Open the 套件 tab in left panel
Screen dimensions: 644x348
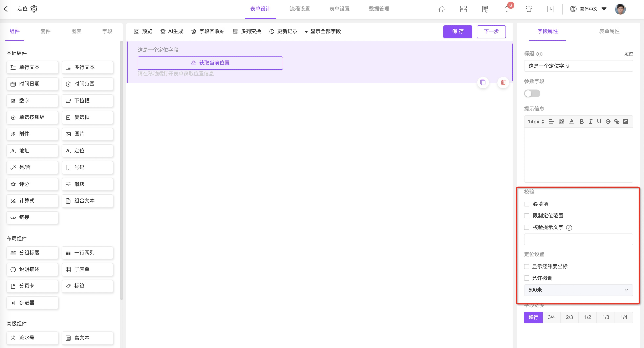45,31
